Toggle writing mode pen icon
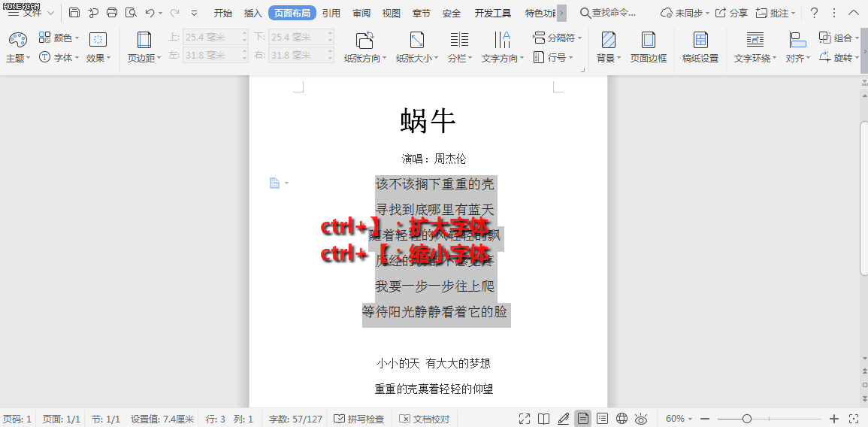This screenshot has width=868, height=427. tap(564, 419)
